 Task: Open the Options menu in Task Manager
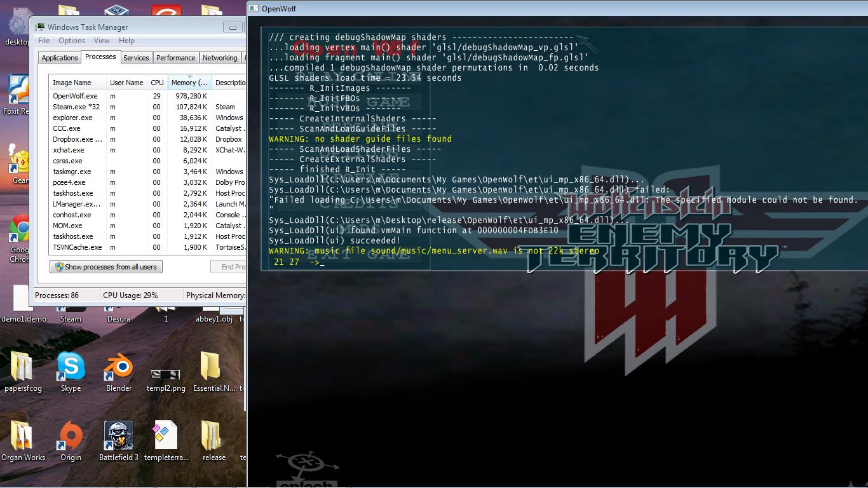click(x=72, y=41)
